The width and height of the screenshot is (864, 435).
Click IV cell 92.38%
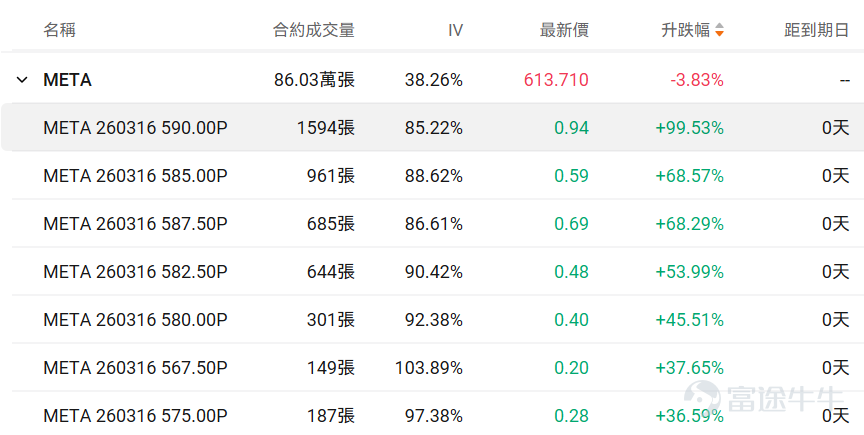pos(434,320)
